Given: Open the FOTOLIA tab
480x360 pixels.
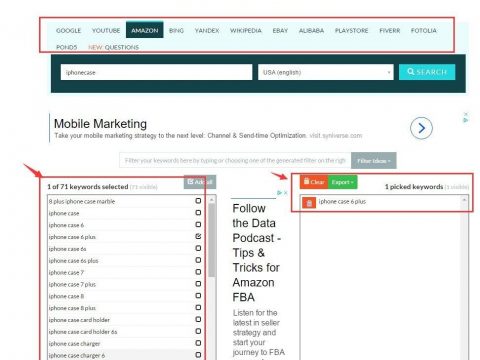Looking at the screenshot, I should [424, 30].
